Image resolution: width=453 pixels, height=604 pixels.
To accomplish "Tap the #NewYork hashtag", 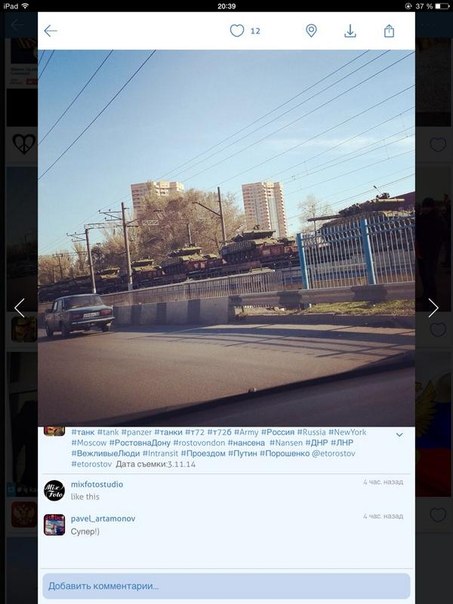I will click(347, 432).
